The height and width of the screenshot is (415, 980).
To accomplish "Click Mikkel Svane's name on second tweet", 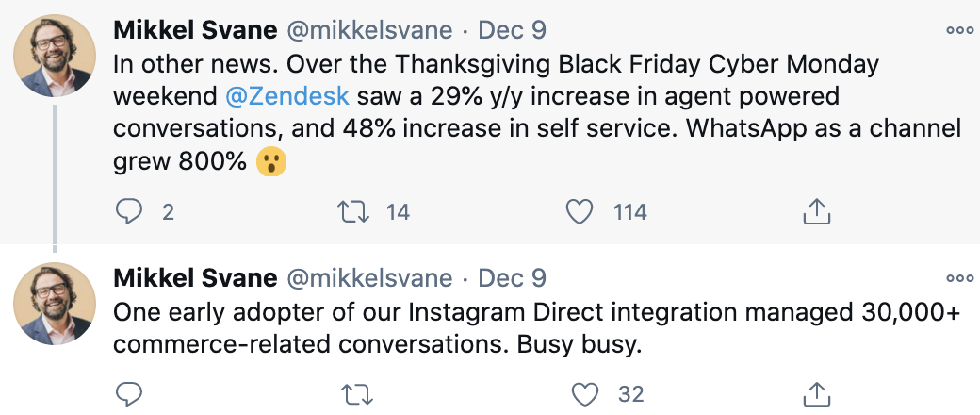I will click(195, 279).
